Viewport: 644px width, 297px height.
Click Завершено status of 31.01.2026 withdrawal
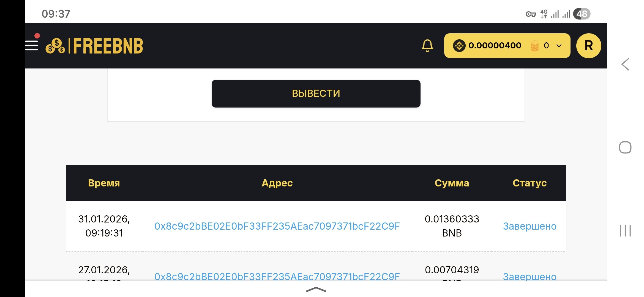pos(530,226)
